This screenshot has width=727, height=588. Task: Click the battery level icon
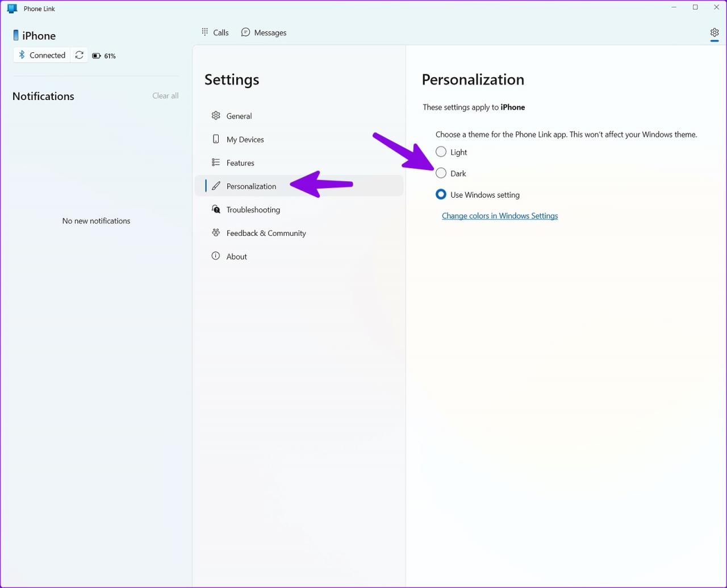coord(97,56)
